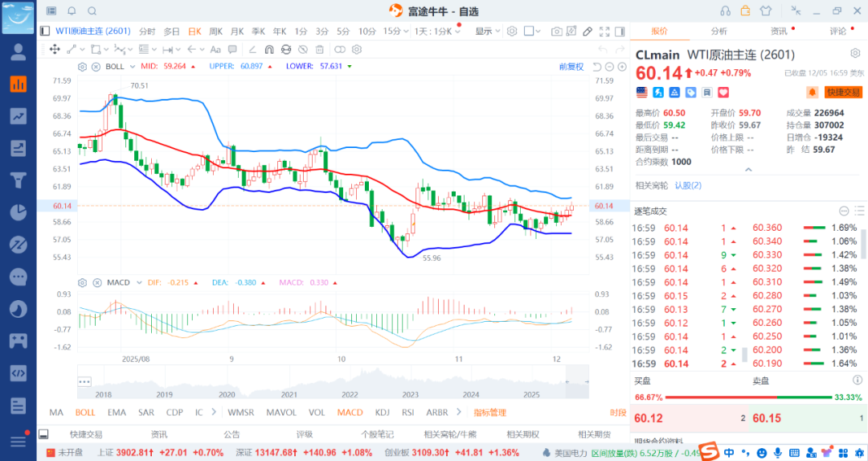868x461 pixels.
Task: Zoom in chart with plus circle
Action: click(622, 67)
